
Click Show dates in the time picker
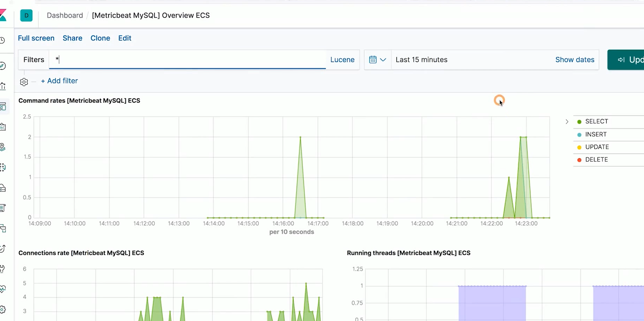(575, 60)
